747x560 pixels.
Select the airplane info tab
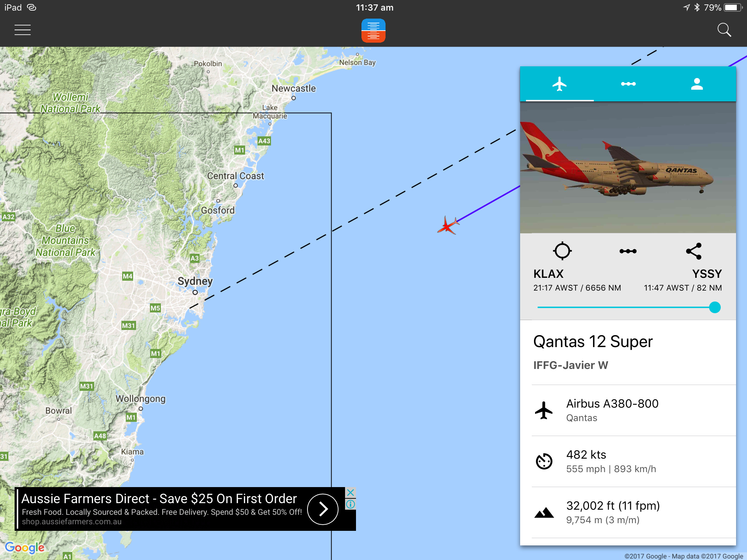(560, 84)
